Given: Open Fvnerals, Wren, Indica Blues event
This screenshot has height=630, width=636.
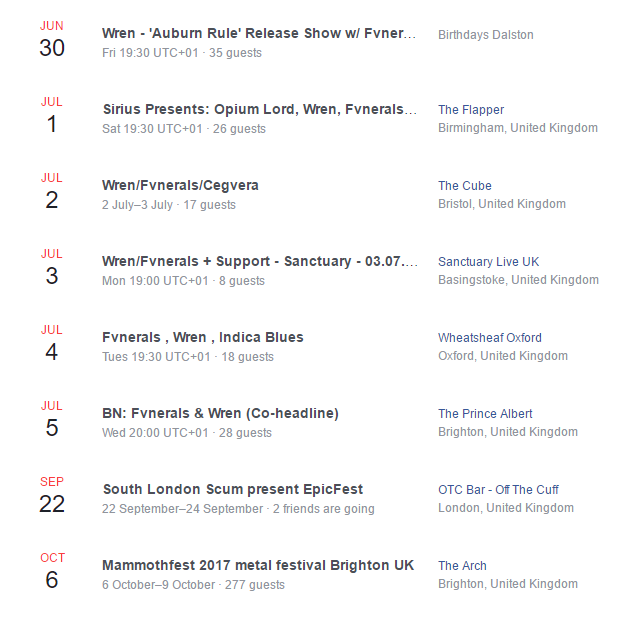Looking at the screenshot, I should coord(202,337).
